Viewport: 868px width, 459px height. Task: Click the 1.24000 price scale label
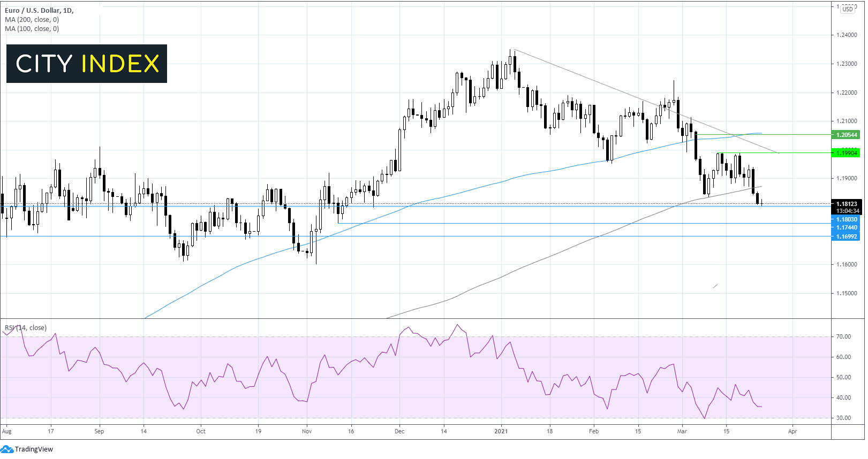847,35
